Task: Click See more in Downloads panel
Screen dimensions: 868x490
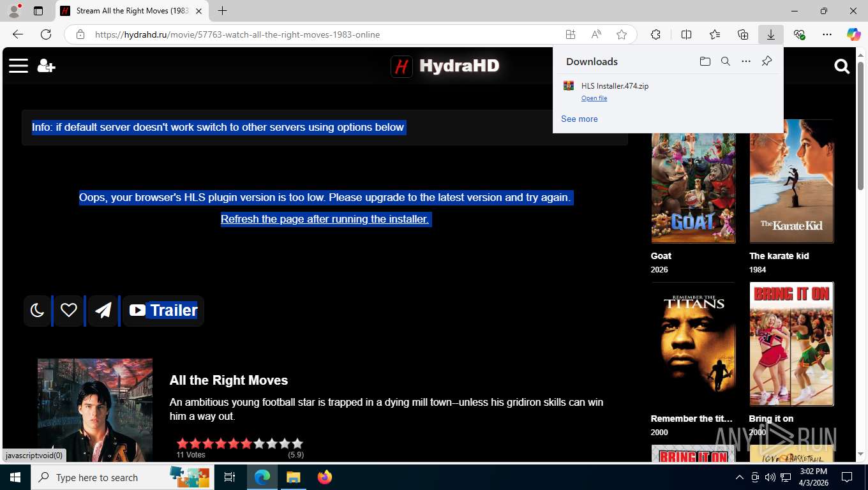Action: pos(580,119)
